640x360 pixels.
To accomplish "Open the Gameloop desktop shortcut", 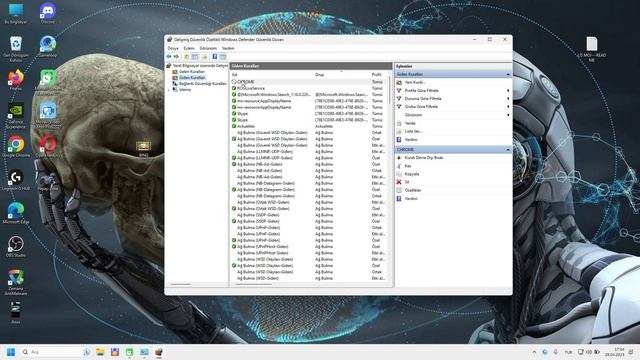I will pyautogui.click(x=48, y=46).
